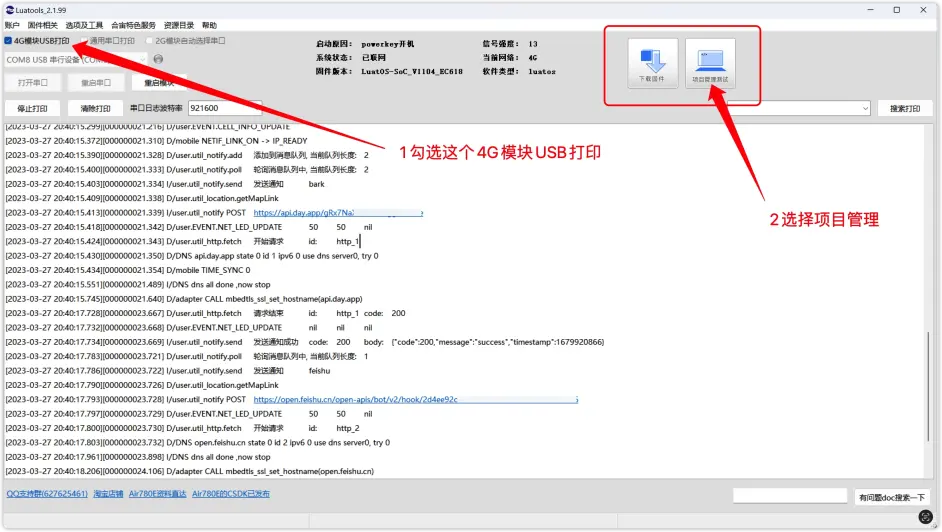
Task: Open the 合宙特色服务 menu
Action: [133, 25]
